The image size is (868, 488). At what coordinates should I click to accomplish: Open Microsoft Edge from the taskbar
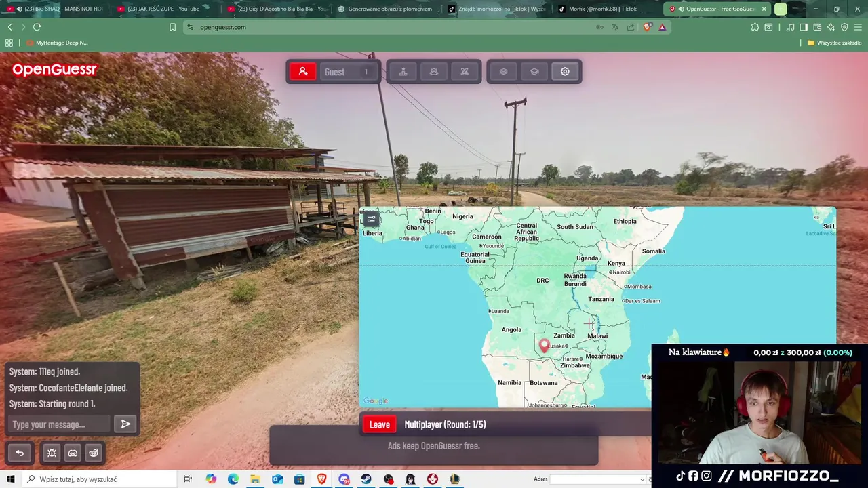tap(233, 479)
